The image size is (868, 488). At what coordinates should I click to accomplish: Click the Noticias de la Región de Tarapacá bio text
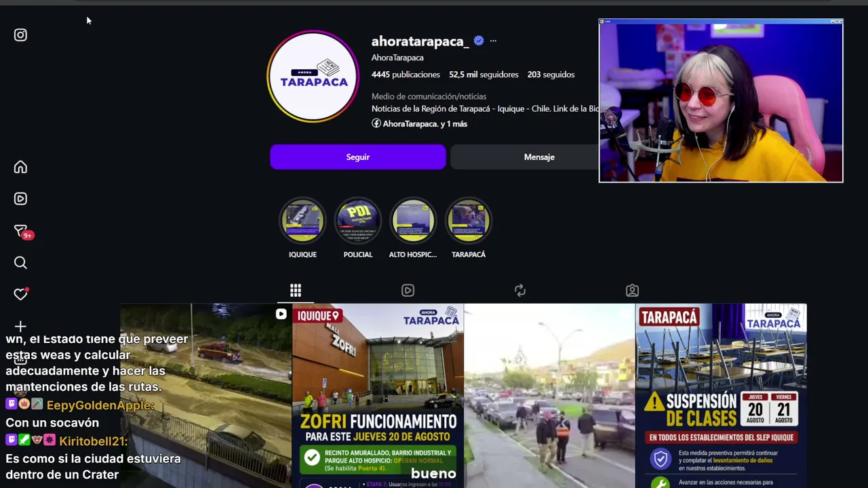pyautogui.click(x=485, y=108)
